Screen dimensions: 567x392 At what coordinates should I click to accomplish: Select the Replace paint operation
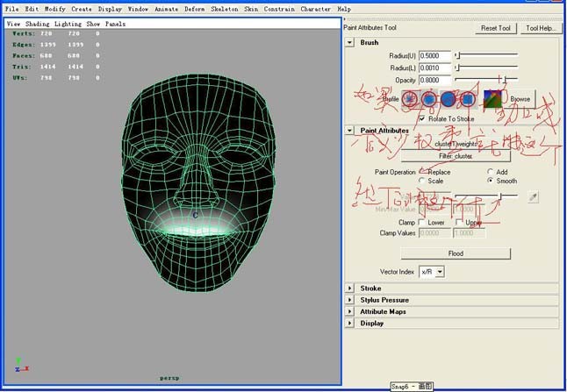[x=421, y=172]
